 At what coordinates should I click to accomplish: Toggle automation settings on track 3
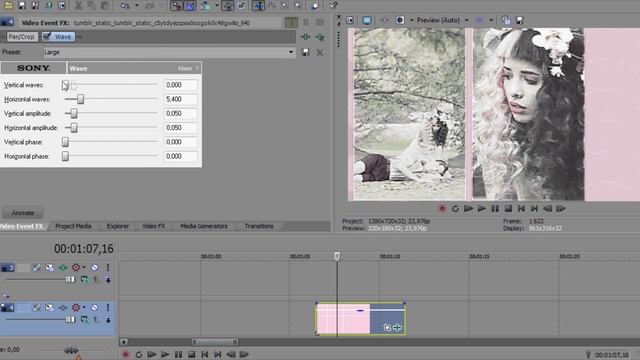click(x=76, y=268)
